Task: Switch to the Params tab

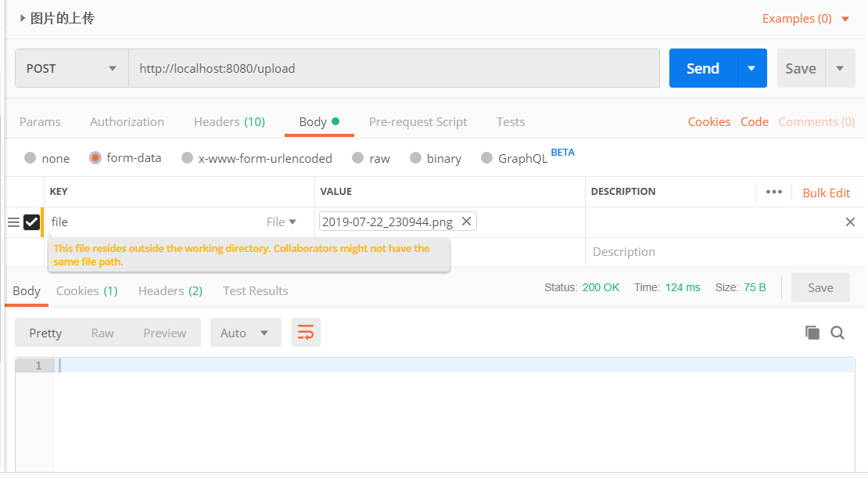Action: pos(40,122)
